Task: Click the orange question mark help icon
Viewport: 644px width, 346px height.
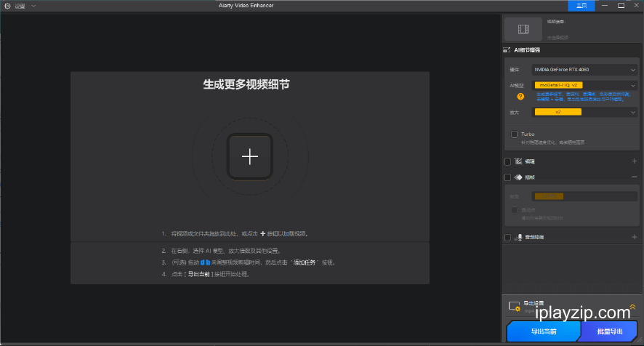Action: click(x=520, y=97)
